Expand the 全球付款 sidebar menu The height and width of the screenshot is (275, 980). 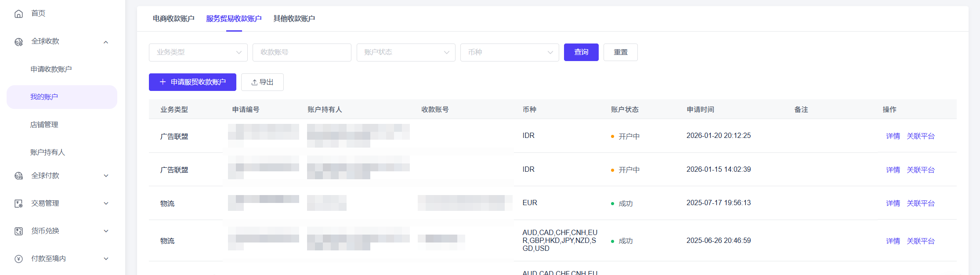coord(106,176)
